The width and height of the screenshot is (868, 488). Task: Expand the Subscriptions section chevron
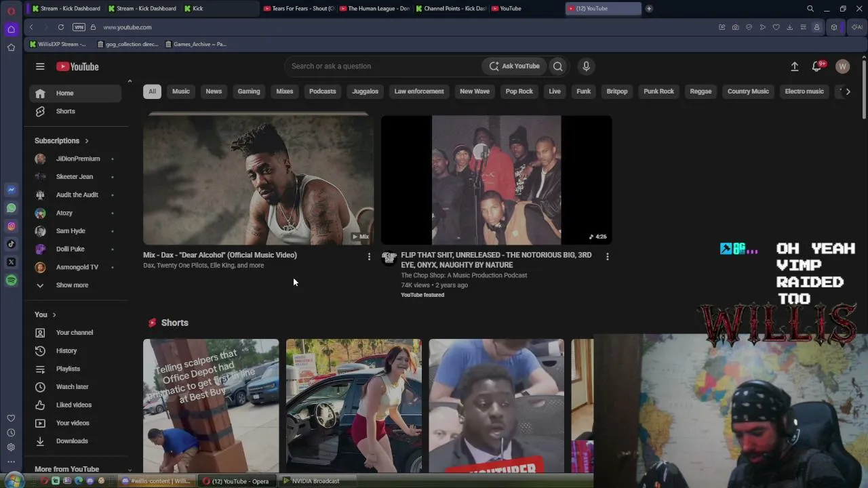coord(87,141)
